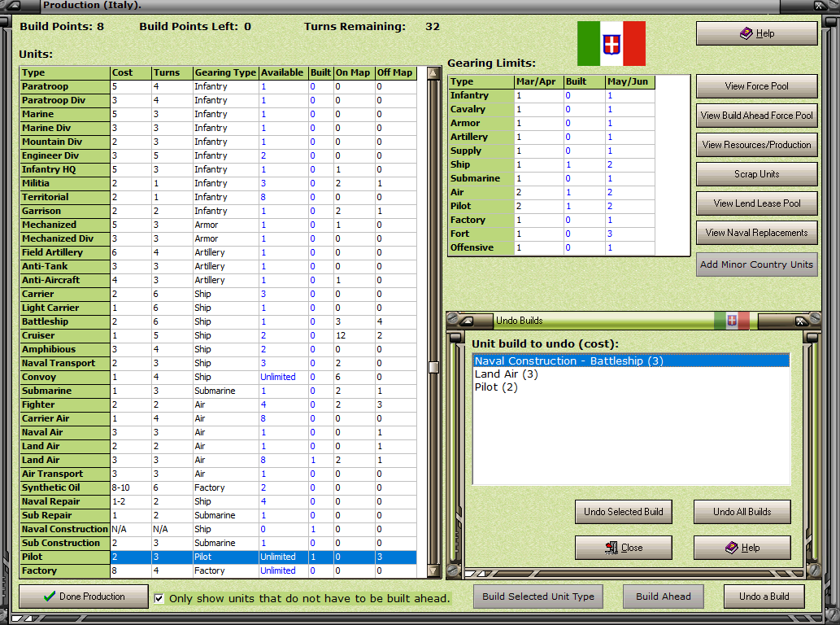
Task: Select the Mountain Div unit row
Action: (x=219, y=142)
